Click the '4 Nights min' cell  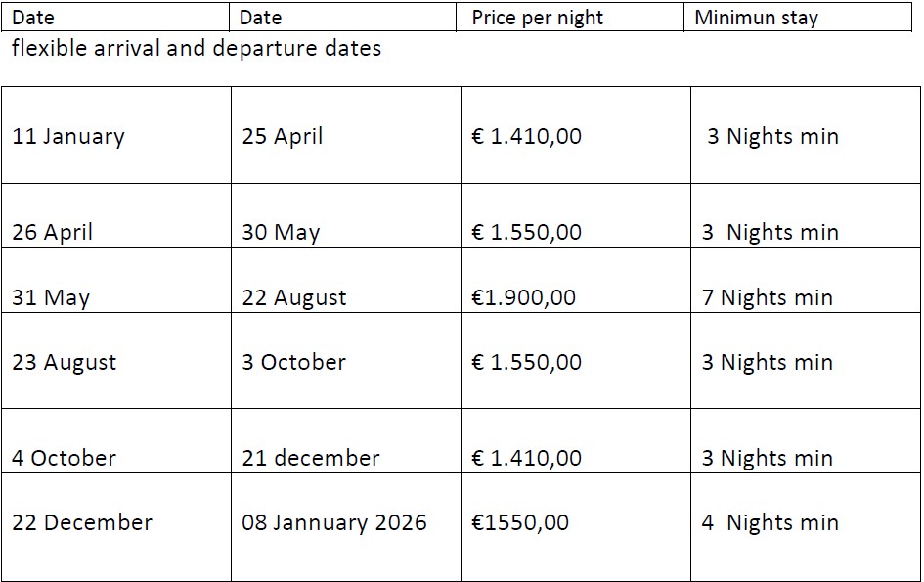pyautogui.click(x=806, y=527)
